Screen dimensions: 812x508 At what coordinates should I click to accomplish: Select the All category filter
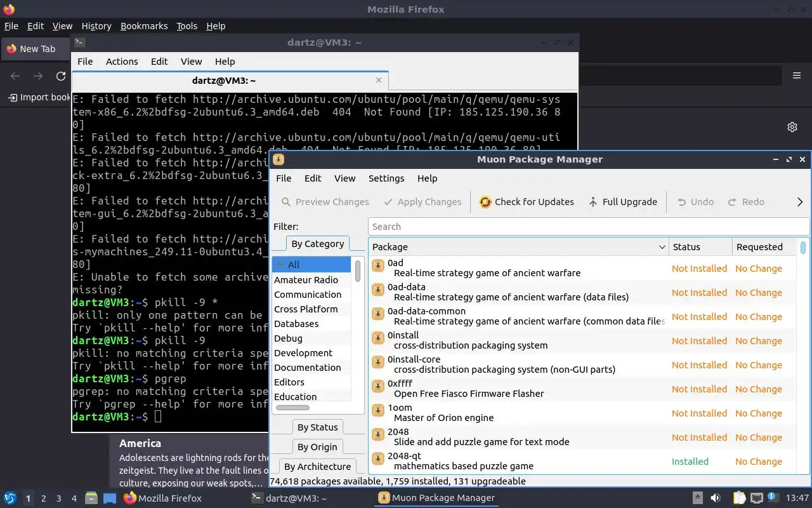[311, 265]
